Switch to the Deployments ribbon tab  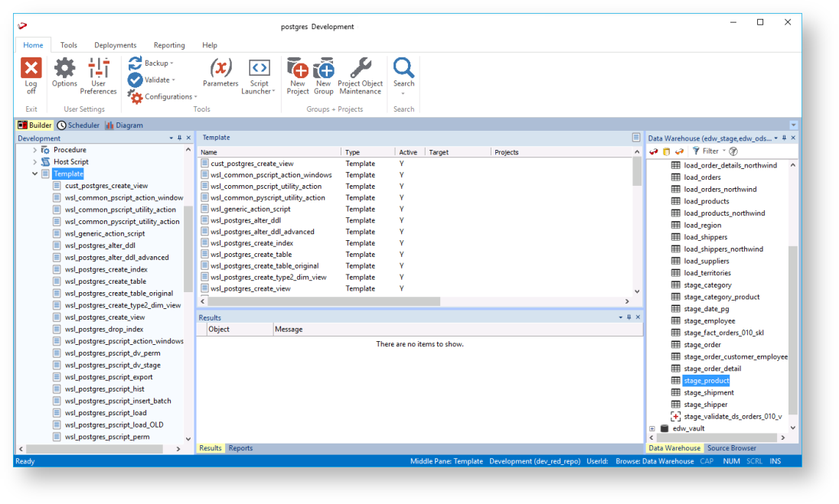pos(115,45)
